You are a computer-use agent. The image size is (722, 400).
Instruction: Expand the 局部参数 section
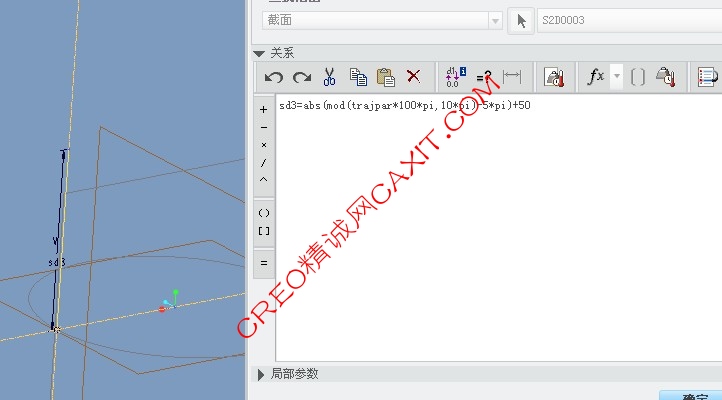(x=261, y=375)
